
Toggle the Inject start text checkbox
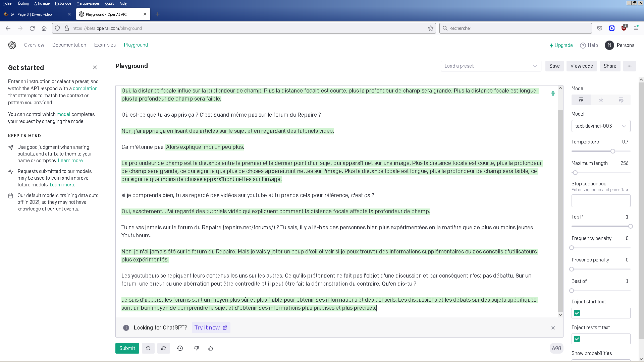point(577,313)
